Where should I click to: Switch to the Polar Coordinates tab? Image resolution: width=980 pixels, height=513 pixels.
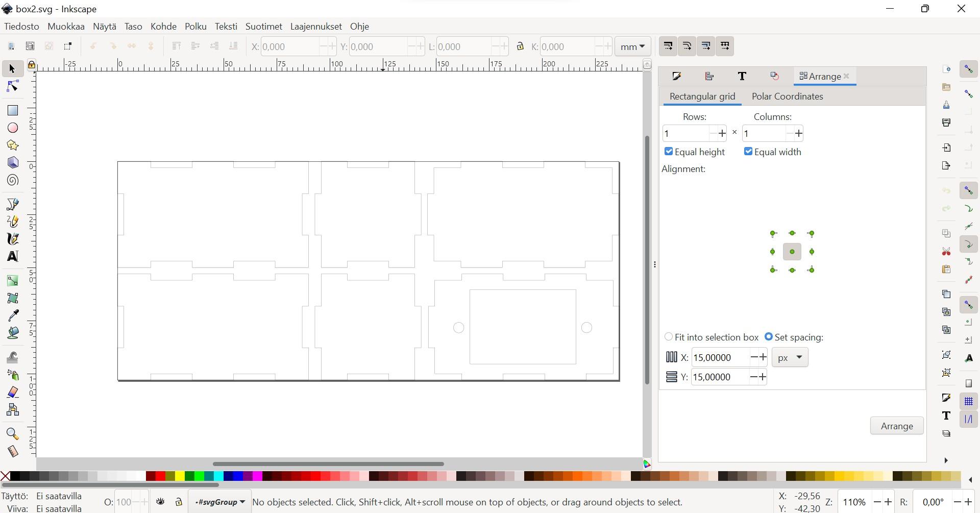point(787,96)
